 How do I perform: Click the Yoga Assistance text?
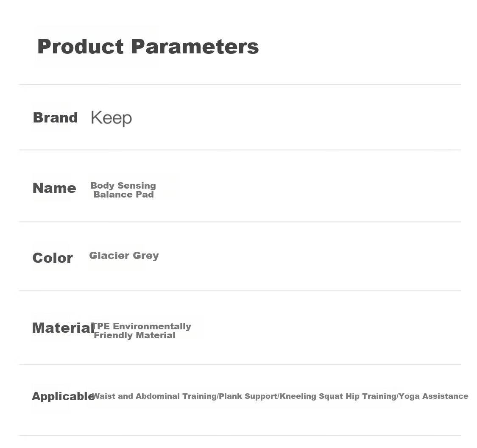click(433, 396)
